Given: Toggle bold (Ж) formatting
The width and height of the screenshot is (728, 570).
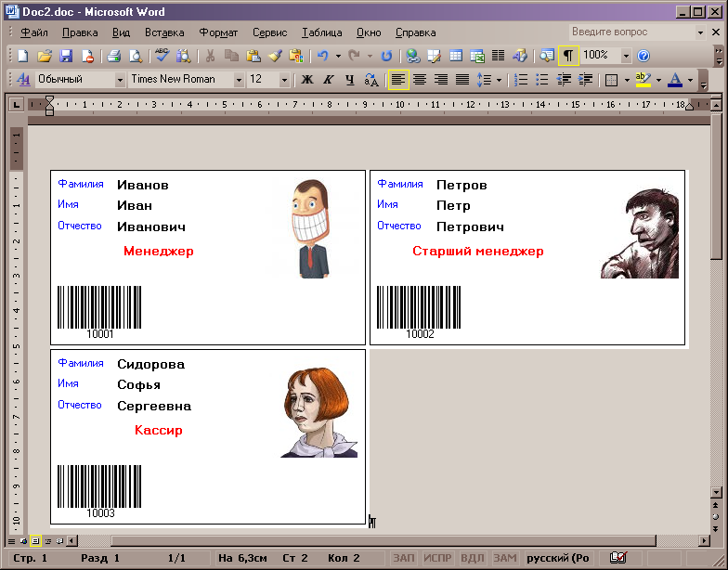Looking at the screenshot, I should (307, 80).
